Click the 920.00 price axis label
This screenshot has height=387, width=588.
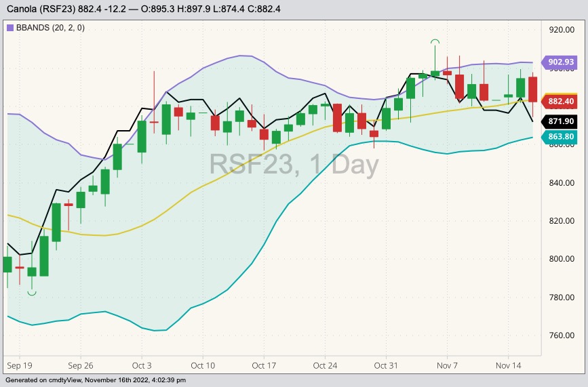[x=561, y=30]
